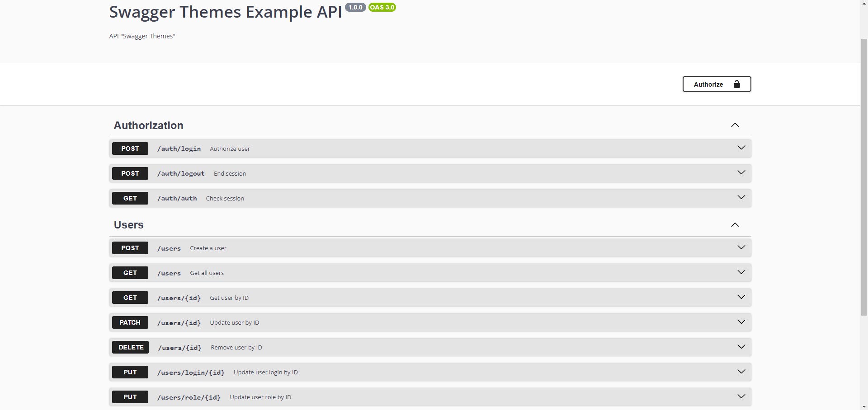
Task: Click the lock icon in the Authorize button
Action: pos(737,84)
